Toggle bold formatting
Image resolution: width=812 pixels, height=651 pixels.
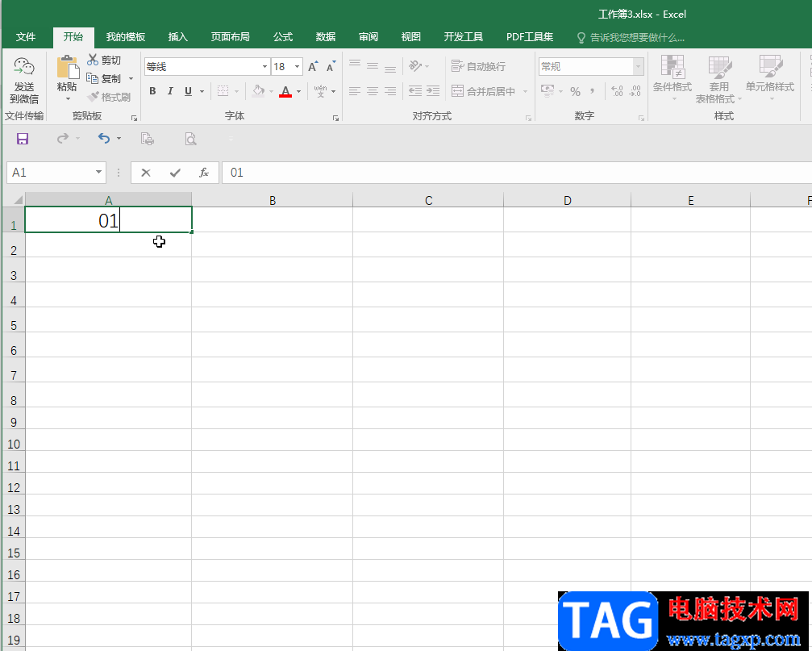[152, 91]
